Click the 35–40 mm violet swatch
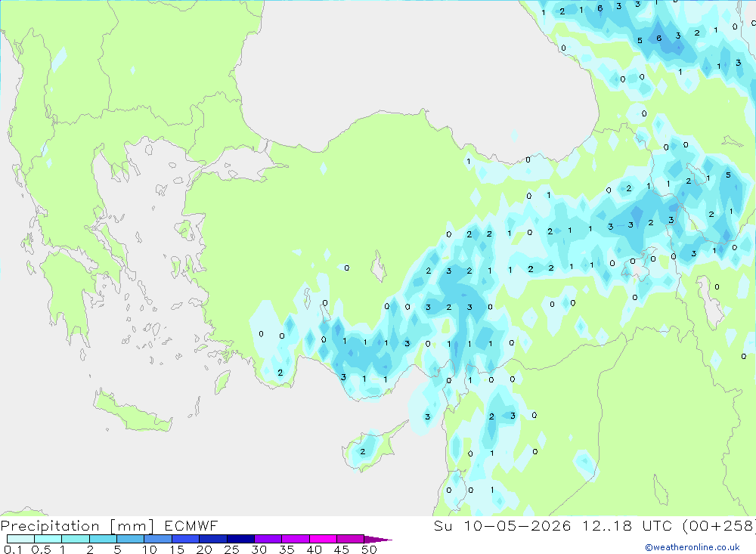The height and width of the screenshot is (554, 756). 296,539
